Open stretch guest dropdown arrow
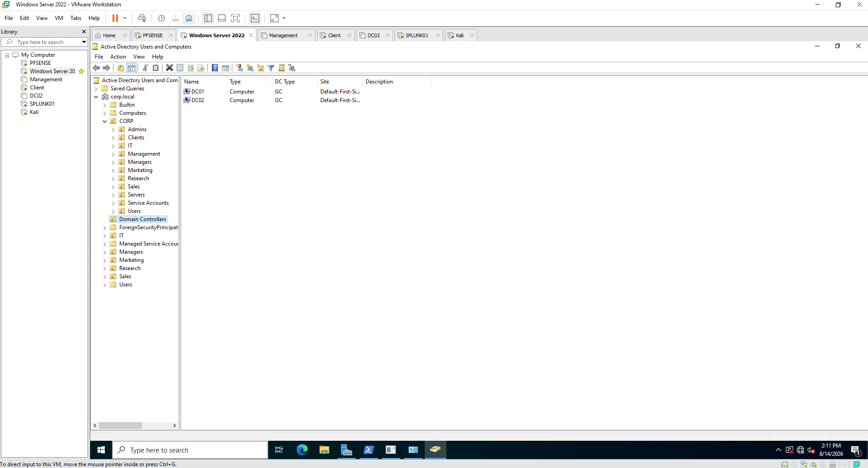 click(x=284, y=18)
